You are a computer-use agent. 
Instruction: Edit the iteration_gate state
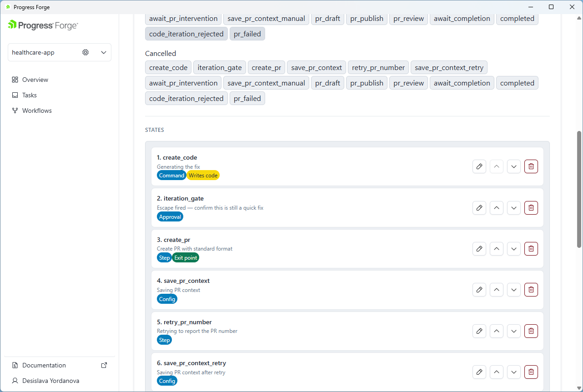click(479, 208)
